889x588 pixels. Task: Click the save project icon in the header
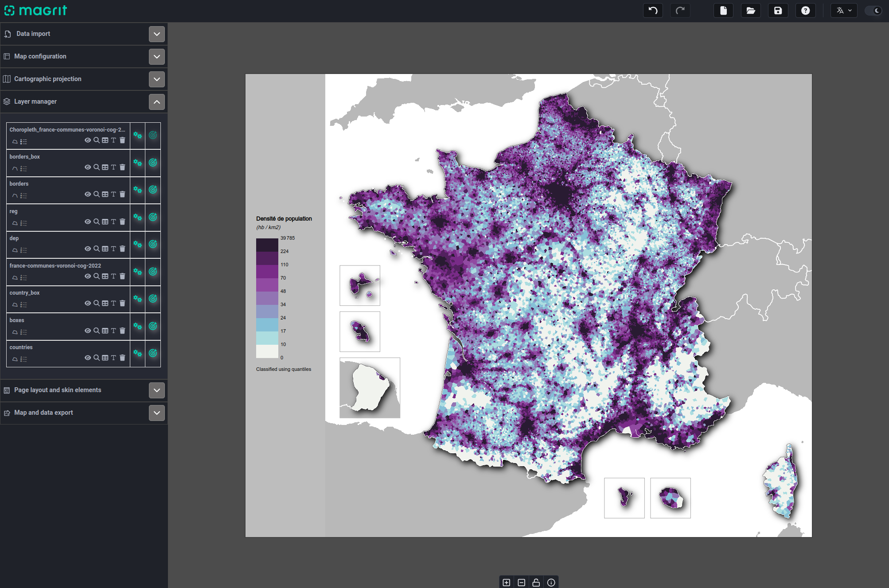(778, 11)
